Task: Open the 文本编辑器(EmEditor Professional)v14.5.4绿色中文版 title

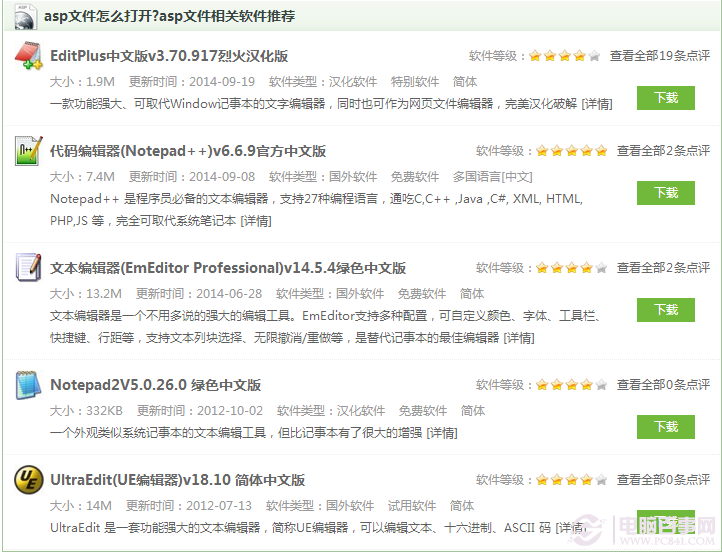Action: pos(228,268)
